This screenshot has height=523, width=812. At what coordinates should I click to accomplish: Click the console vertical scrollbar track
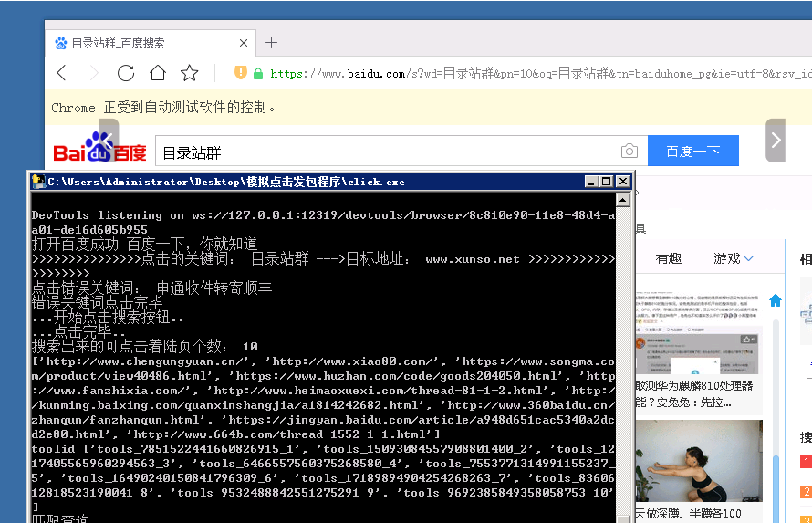(x=622, y=362)
